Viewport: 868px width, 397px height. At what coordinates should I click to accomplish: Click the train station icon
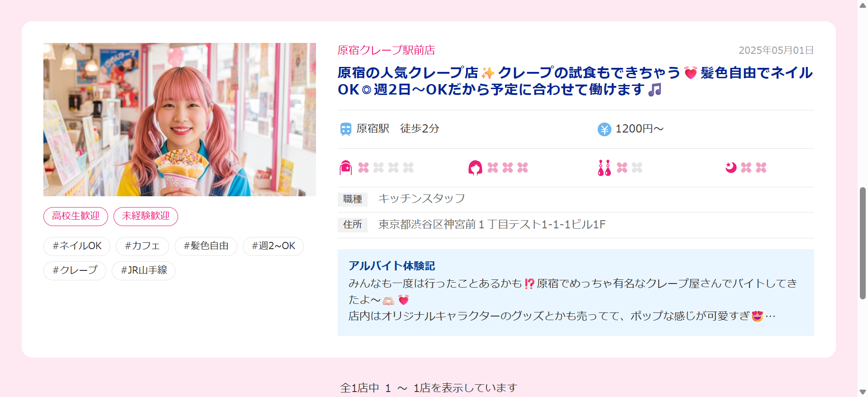click(346, 129)
